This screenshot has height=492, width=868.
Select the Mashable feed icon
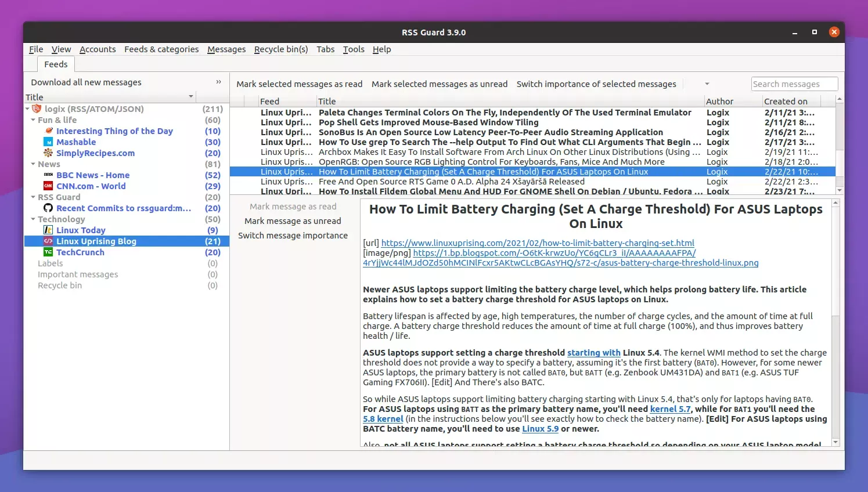coord(49,142)
